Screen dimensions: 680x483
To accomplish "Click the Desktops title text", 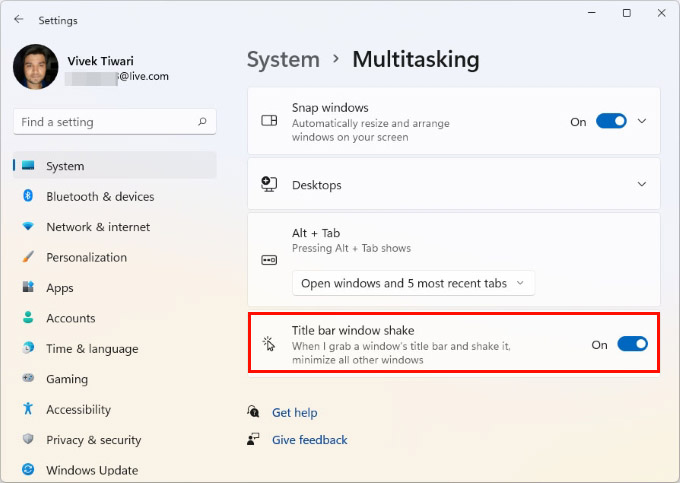I will [317, 186].
